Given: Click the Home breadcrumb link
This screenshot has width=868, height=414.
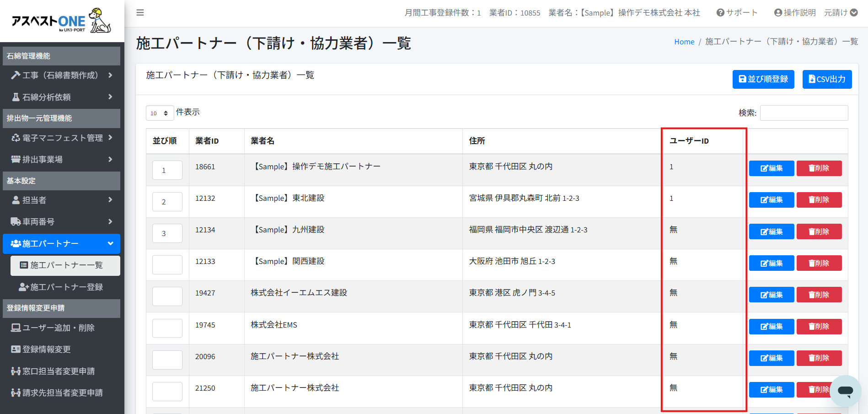Looking at the screenshot, I should click(x=684, y=42).
